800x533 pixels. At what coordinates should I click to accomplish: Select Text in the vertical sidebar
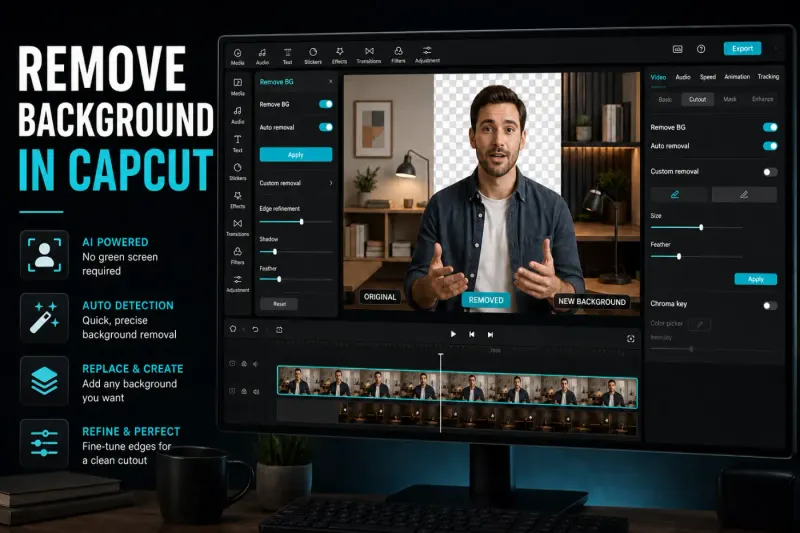[x=238, y=144]
